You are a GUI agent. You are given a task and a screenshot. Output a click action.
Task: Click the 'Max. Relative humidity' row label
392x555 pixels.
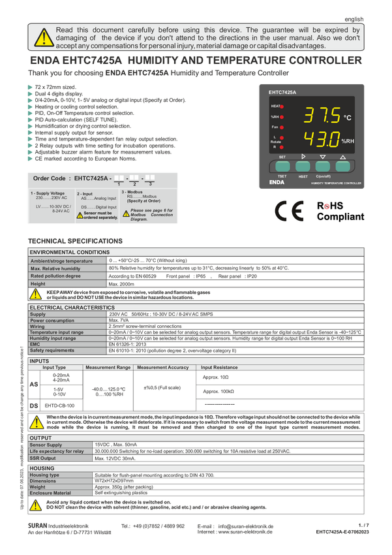pyautogui.click(x=55, y=268)
